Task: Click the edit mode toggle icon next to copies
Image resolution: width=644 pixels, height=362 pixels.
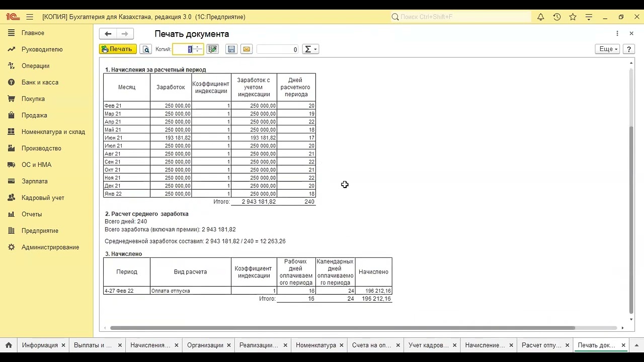Action: [x=212, y=49]
